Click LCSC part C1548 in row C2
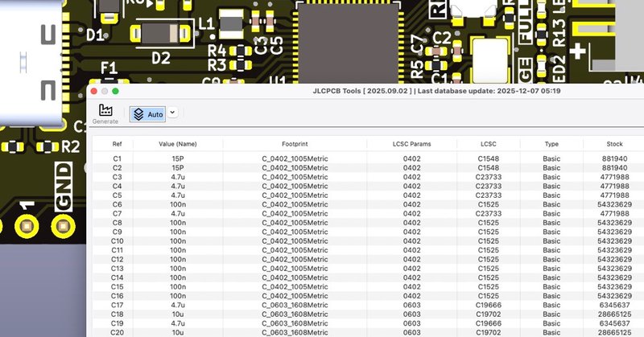 (489, 167)
